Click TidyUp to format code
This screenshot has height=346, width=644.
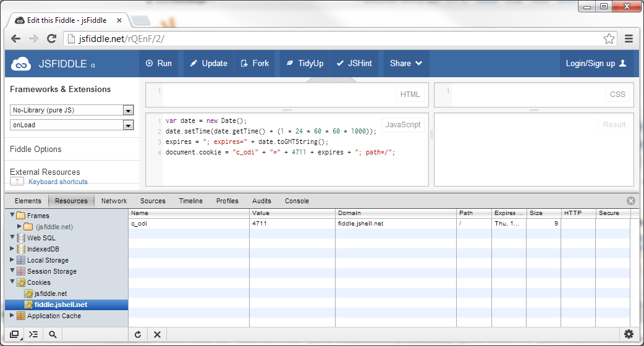[x=305, y=63]
